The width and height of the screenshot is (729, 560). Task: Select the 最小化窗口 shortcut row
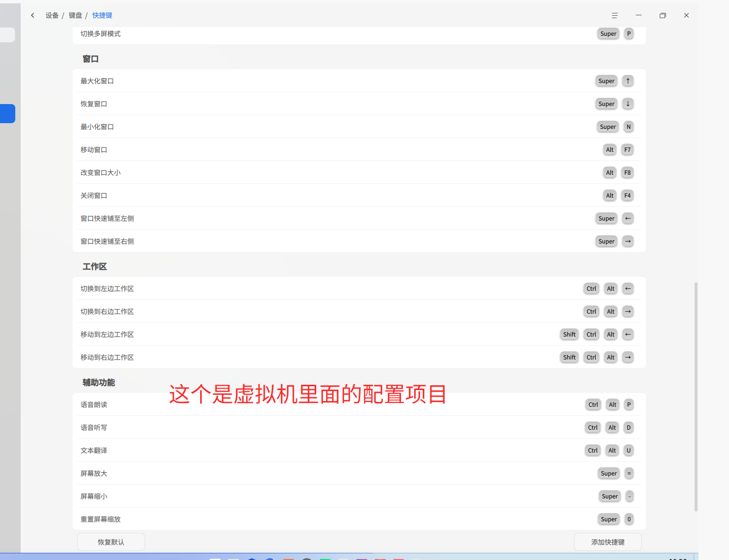[x=359, y=127]
